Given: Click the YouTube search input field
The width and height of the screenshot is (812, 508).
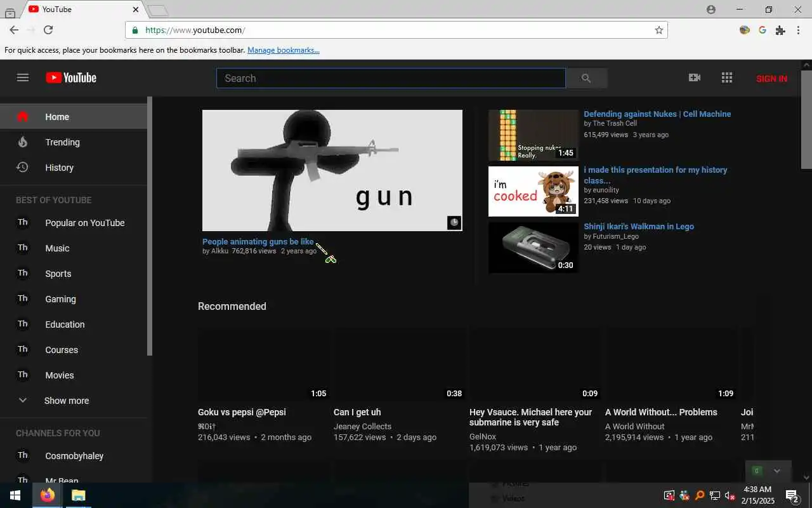Looking at the screenshot, I should point(391,78).
